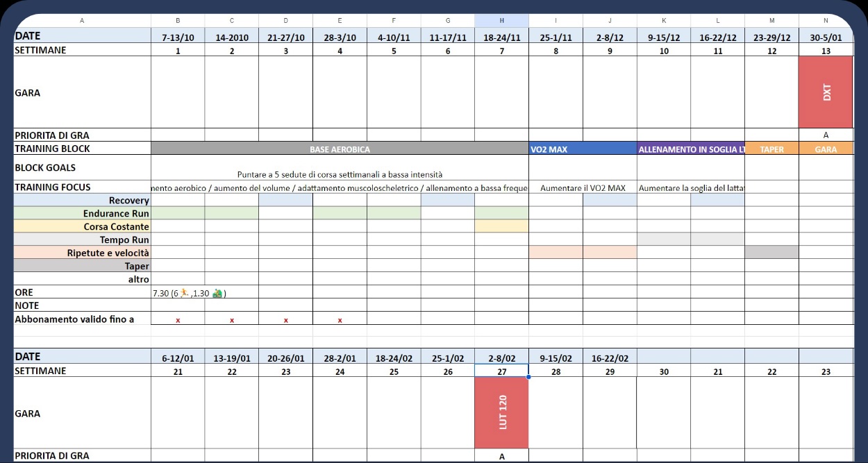Click the block goal text about 5 sedute
The height and width of the screenshot is (463, 868).
(340, 174)
